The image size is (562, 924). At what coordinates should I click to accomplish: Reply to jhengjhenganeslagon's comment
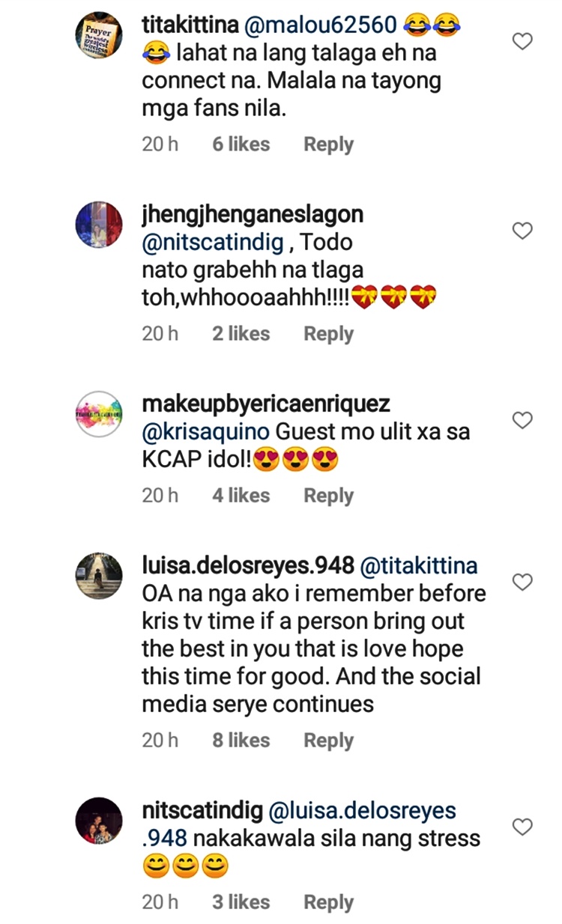point(328,334)
